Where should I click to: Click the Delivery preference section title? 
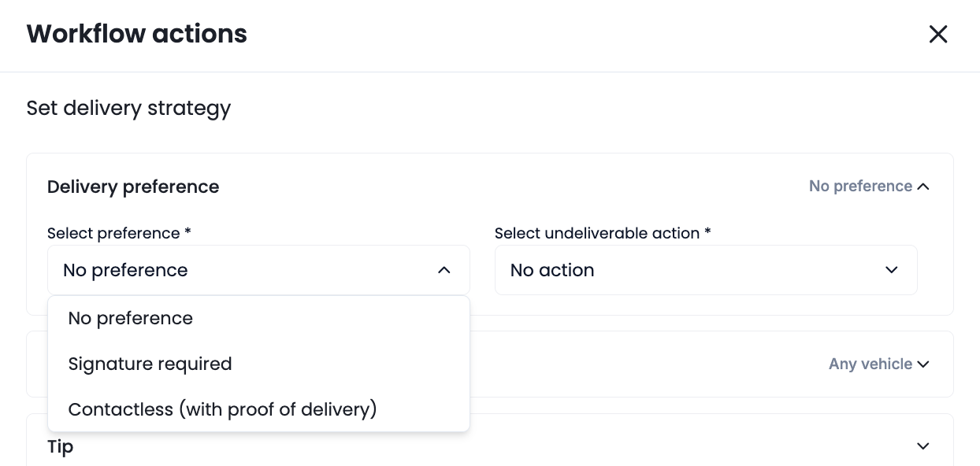[x=133, y=187]
